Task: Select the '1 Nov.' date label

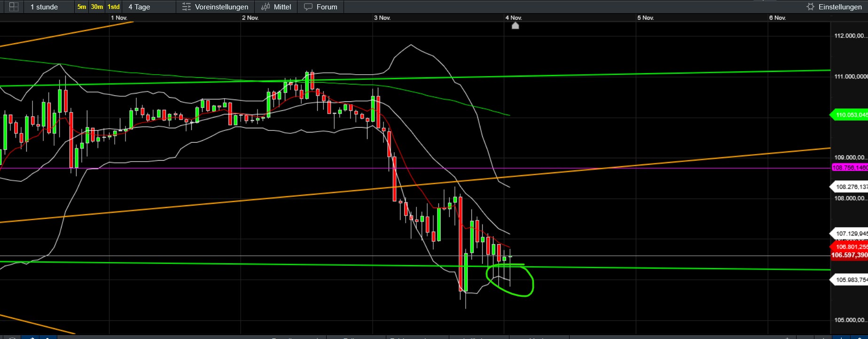Action: pos(119,18)
